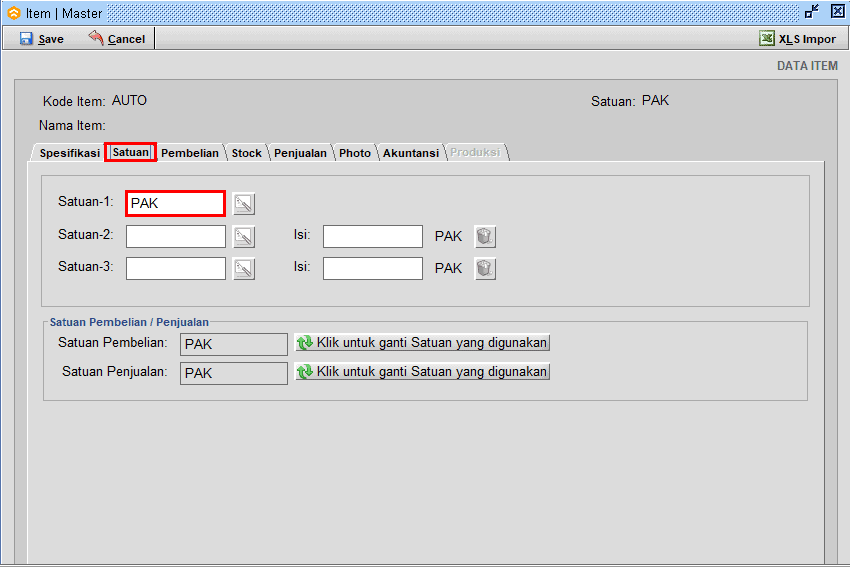Click the Isi field for Satuan-2
Screen dimensions: 850x567
[x=373, y=236]
